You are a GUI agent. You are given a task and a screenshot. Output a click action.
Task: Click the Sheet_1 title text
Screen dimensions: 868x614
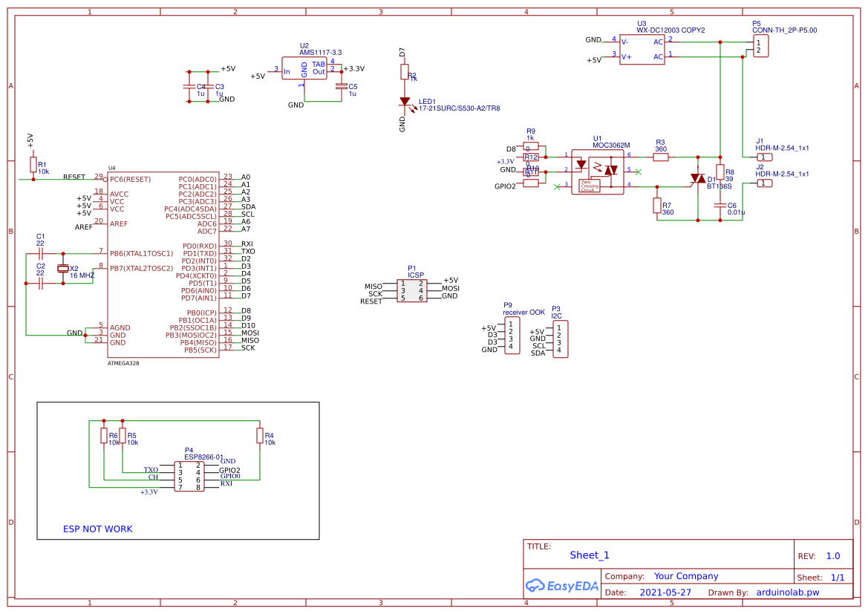[589, 555]
